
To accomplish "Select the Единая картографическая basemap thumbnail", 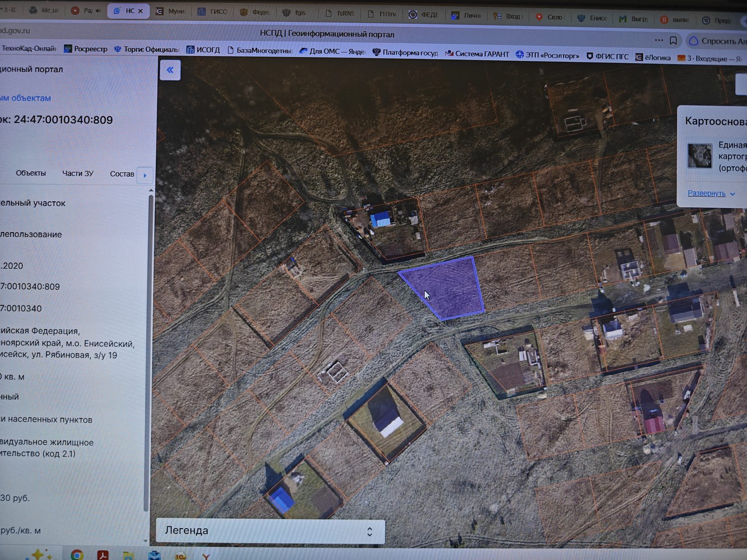I will click(700, 156).
